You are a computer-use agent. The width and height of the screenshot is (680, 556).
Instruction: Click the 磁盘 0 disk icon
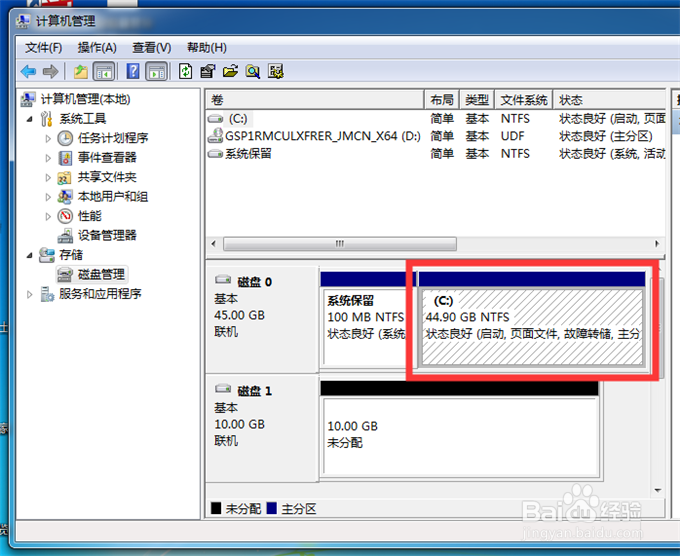(223, 279)
